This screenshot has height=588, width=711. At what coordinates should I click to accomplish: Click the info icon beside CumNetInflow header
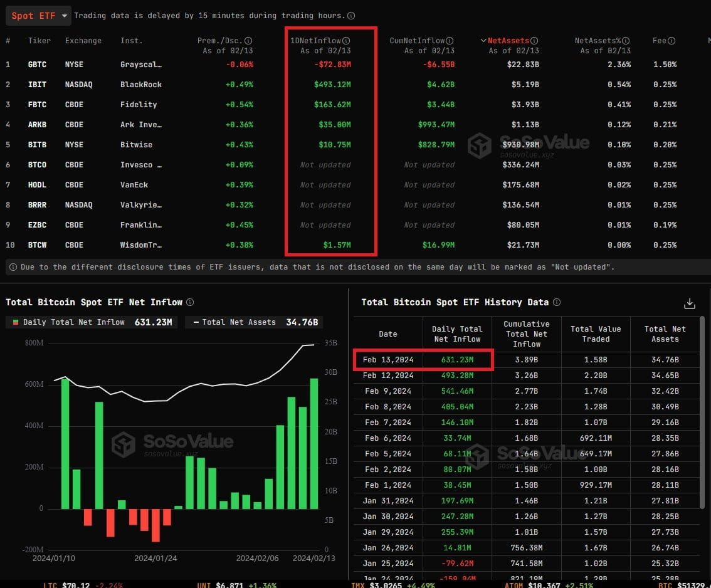pyautogui.click(x=449, y=40)
